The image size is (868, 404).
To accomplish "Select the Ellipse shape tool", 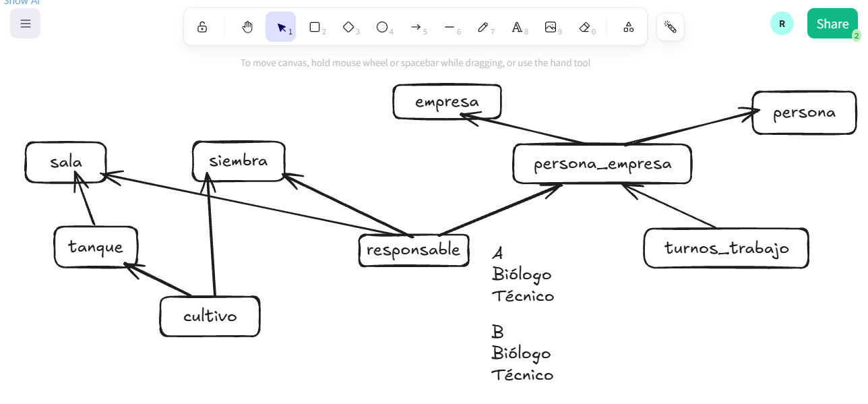I will (x=382, y=27).
